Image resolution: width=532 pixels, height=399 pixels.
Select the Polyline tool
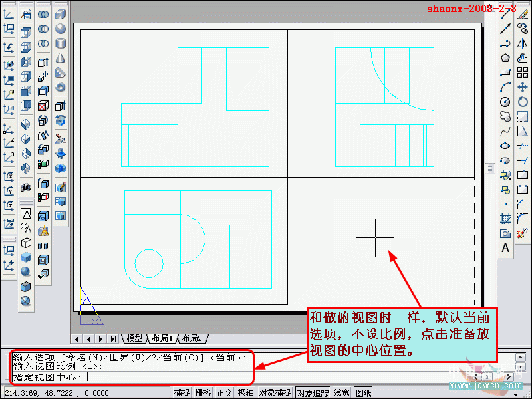[505, 43]
